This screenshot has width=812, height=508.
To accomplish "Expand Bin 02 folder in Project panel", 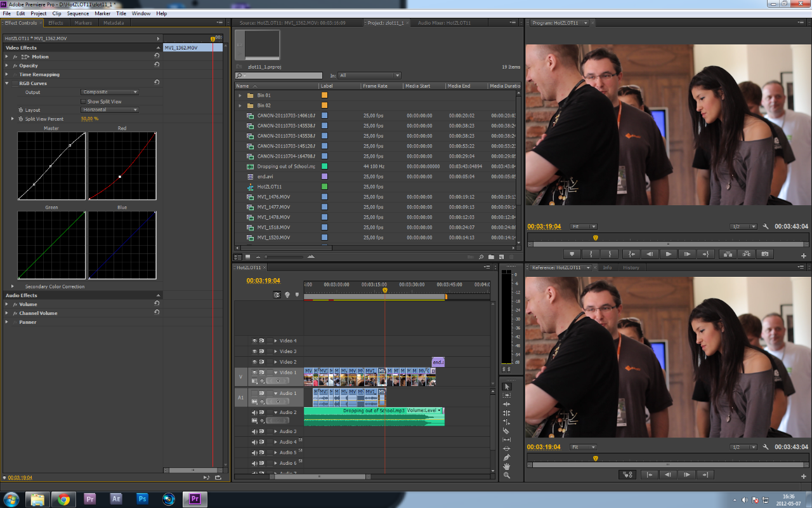I will pos(240,105).
